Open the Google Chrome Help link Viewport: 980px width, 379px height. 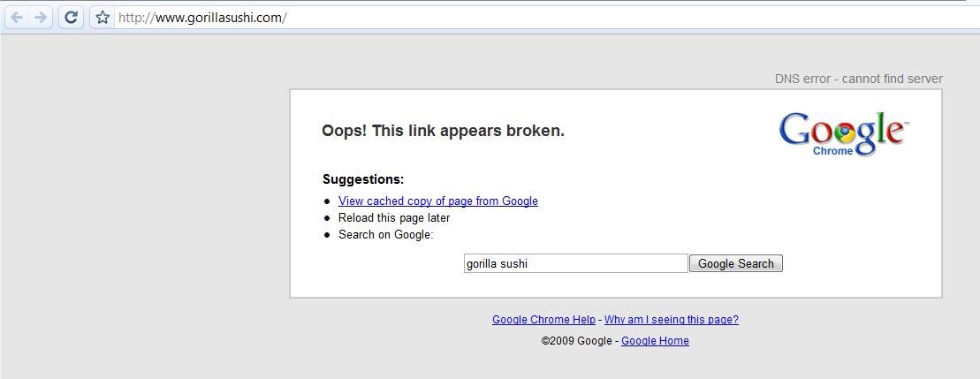(x=543, y=320)
